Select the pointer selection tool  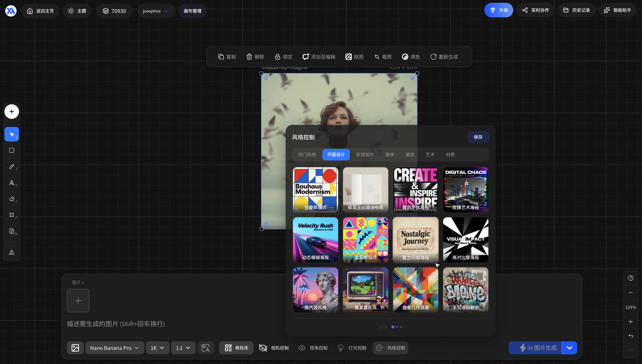(12, 134)
